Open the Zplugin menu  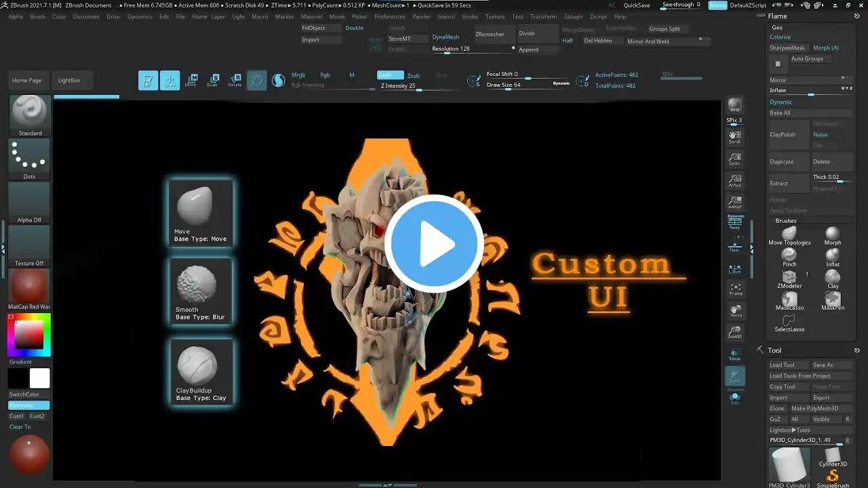point(573,16)
